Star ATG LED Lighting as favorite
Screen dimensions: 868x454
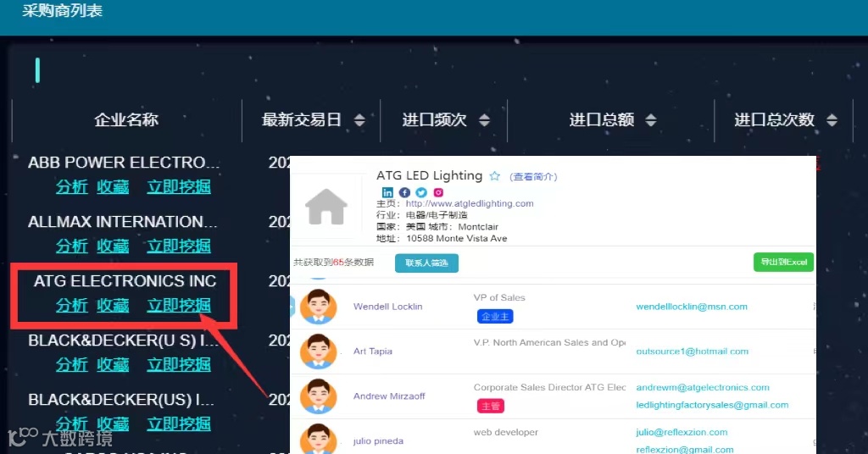click(x=494, y=176)
